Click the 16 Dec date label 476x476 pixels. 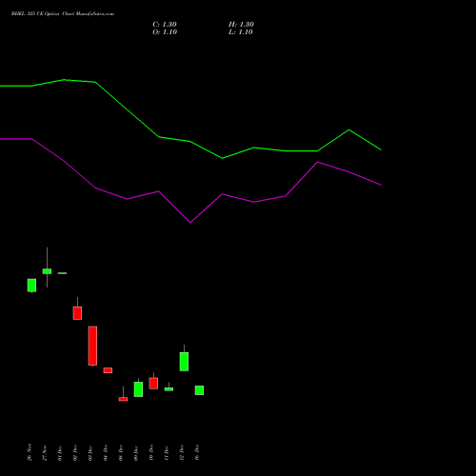point(197,452)
